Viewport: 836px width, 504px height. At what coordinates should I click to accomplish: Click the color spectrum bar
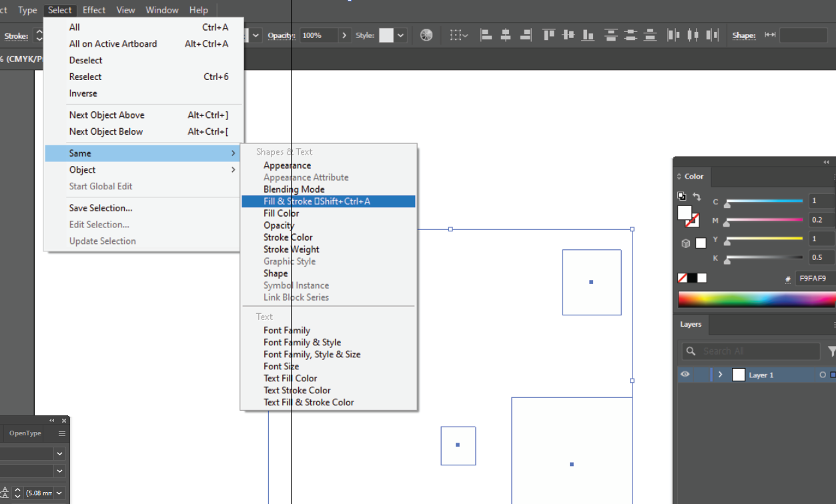coord(757,299)
